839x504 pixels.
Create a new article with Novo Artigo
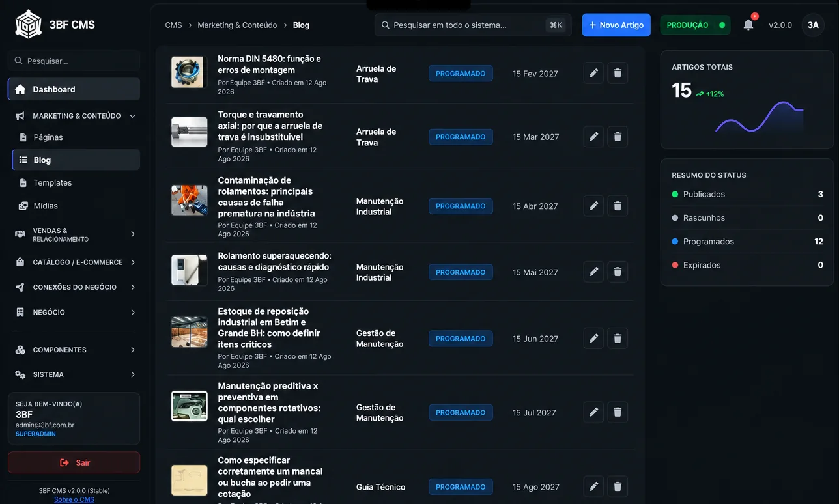pos(616,25)
